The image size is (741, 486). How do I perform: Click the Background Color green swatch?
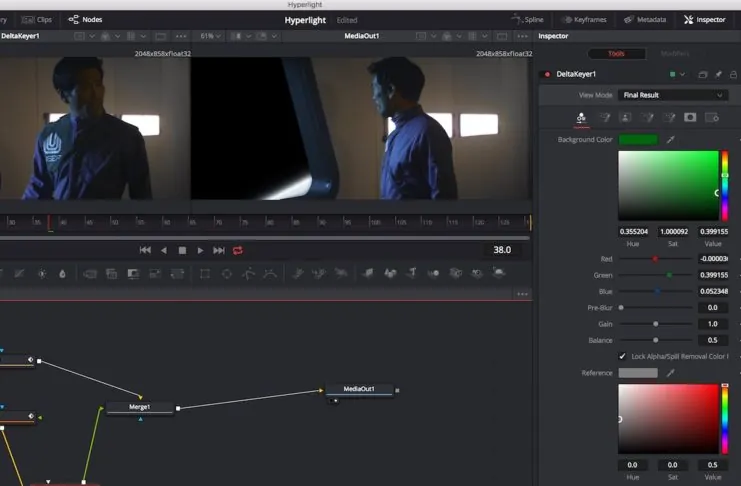pyautogui.click(x=637, y=139)
